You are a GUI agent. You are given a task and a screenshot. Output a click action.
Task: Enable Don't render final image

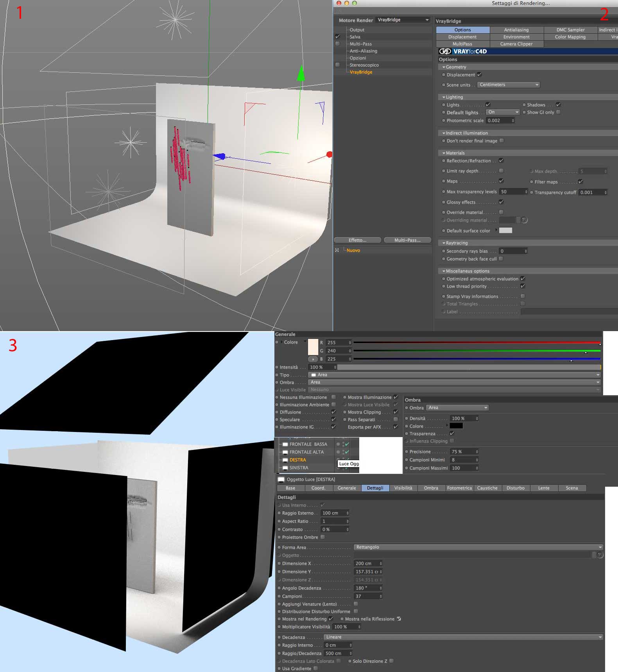pyautogui.click(x=502, y=141)
